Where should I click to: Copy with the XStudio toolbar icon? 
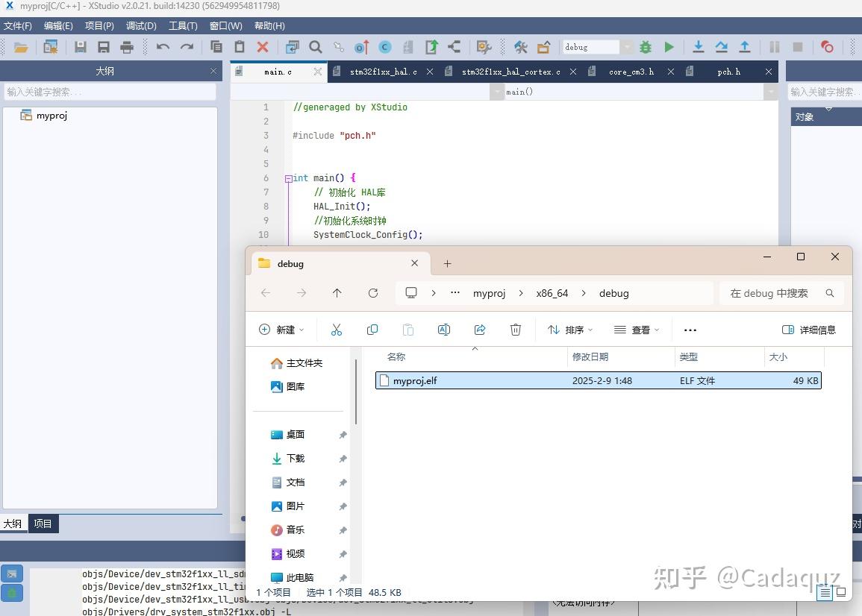pos(216,47)
